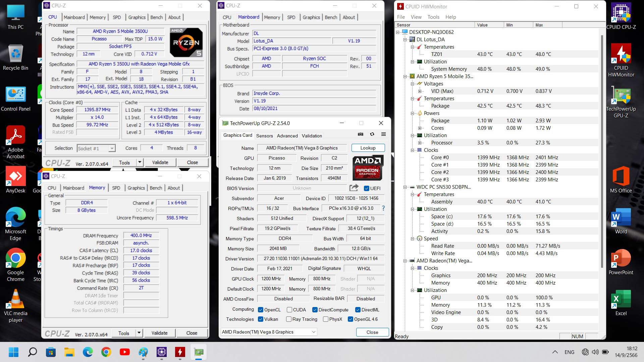Open PowerPoint desktop shortcut
This screenshot has width=644, height=362.
click(x=621, y=262)
